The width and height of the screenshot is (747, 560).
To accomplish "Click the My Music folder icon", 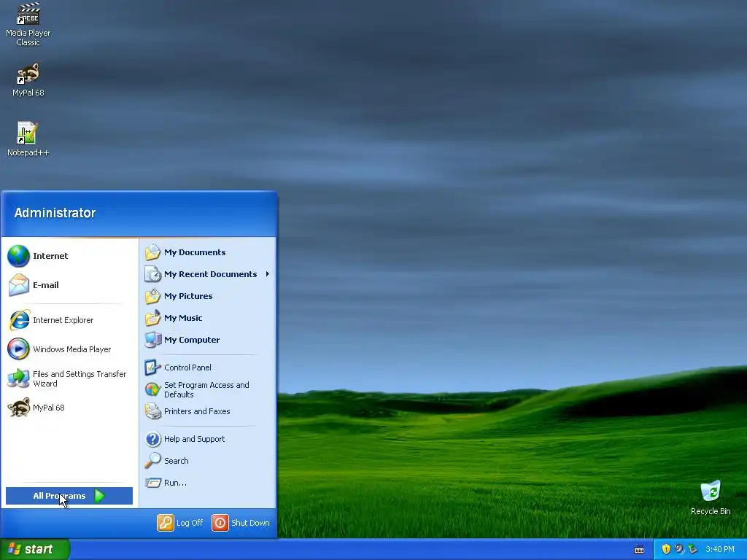I will pyautogui.click(x=153, y=318).
